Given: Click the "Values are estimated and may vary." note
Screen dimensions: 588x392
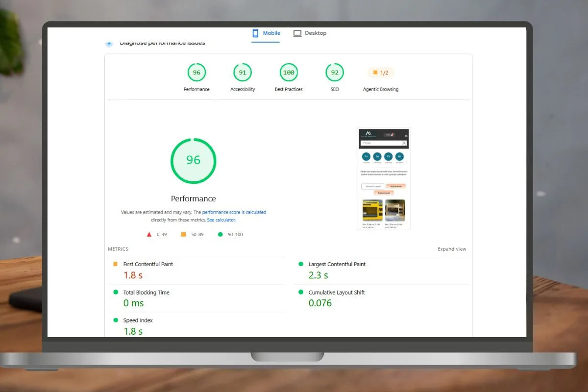Looking at the screenshot, I should tap(156, 212).
